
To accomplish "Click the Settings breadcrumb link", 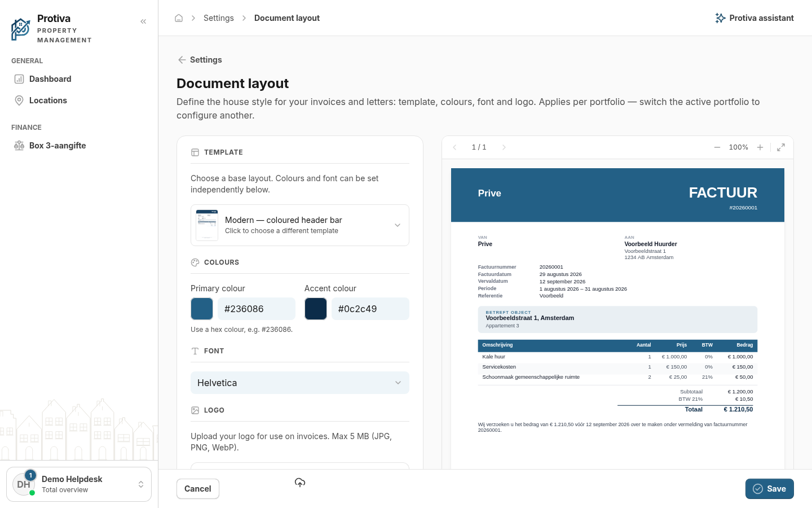I will click(x=219, y=18).
